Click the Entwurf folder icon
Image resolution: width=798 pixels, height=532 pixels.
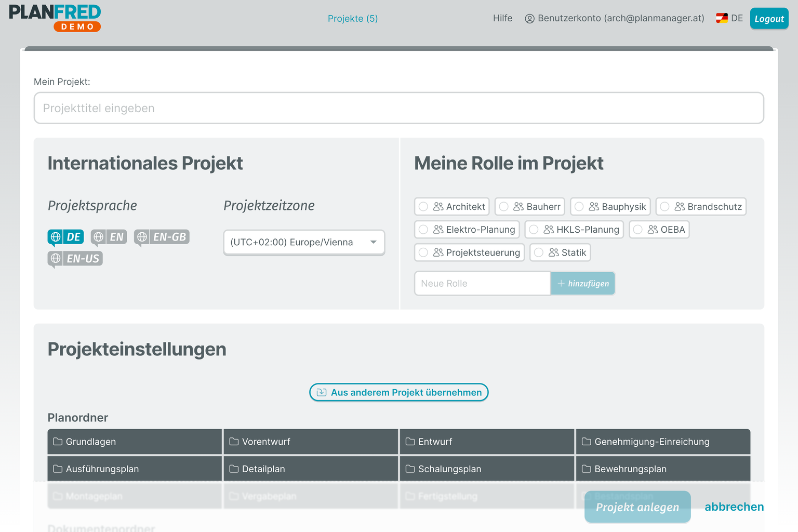tap(410, 442)
